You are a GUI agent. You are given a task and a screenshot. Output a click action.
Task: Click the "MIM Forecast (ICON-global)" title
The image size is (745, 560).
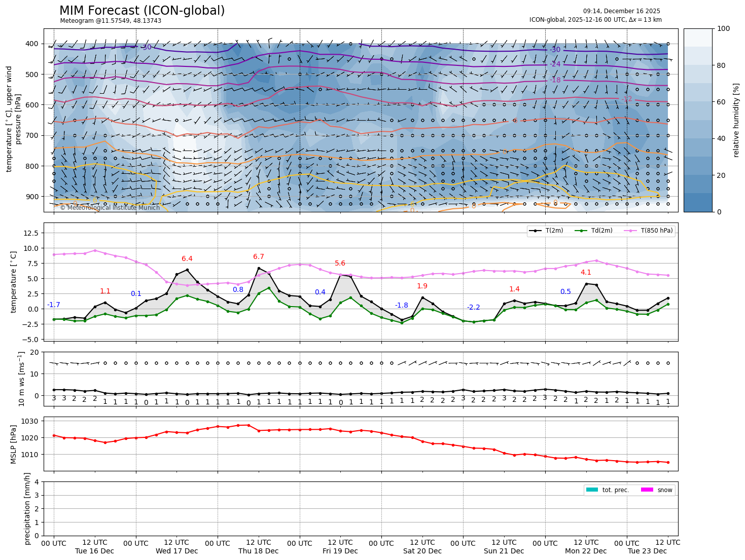point(142,11)
